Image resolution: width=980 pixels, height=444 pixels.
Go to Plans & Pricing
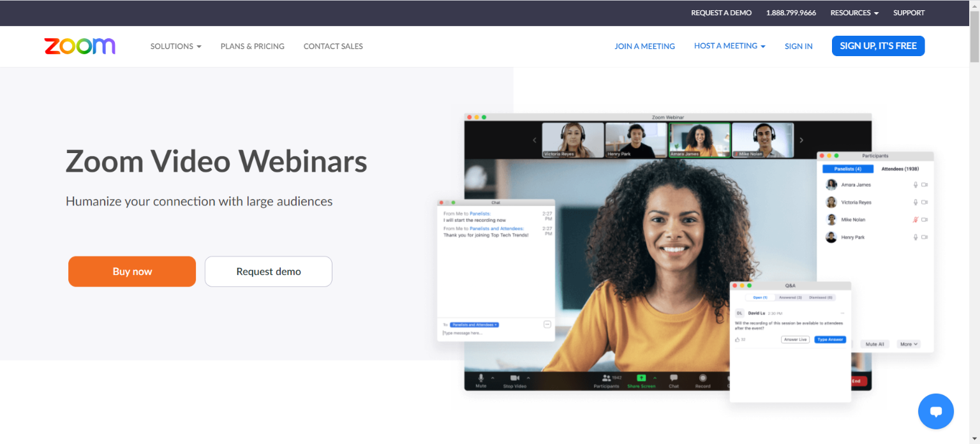(252, 46)
